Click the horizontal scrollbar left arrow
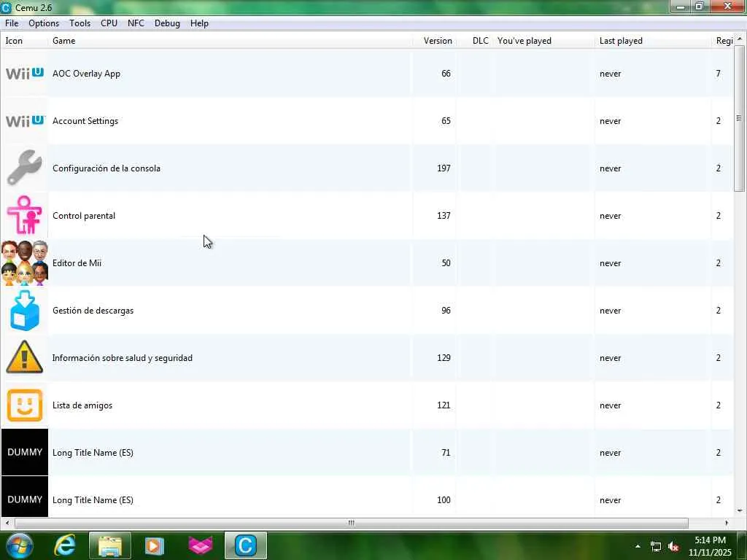This screenshot has width=747, height=560. tap(7, 523)
